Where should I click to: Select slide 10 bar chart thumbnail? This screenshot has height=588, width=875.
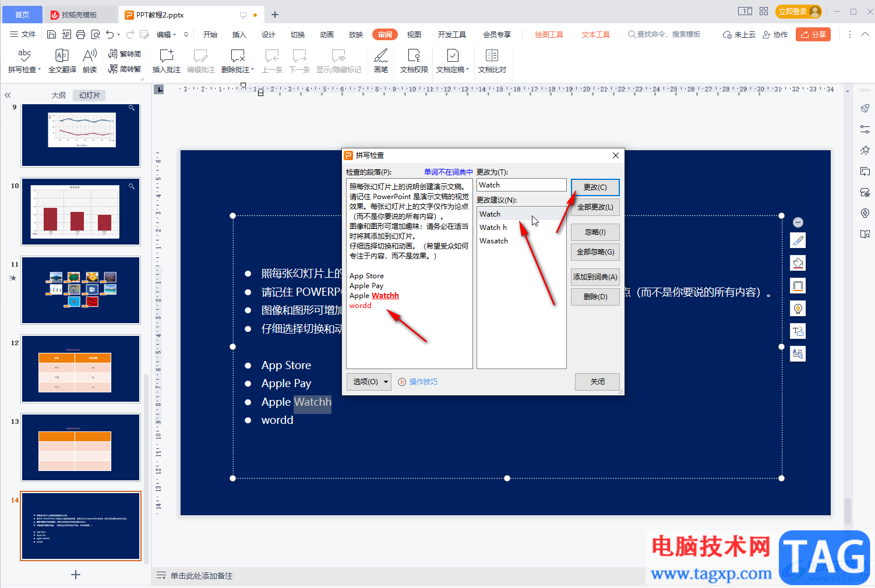tap(81, 211)
